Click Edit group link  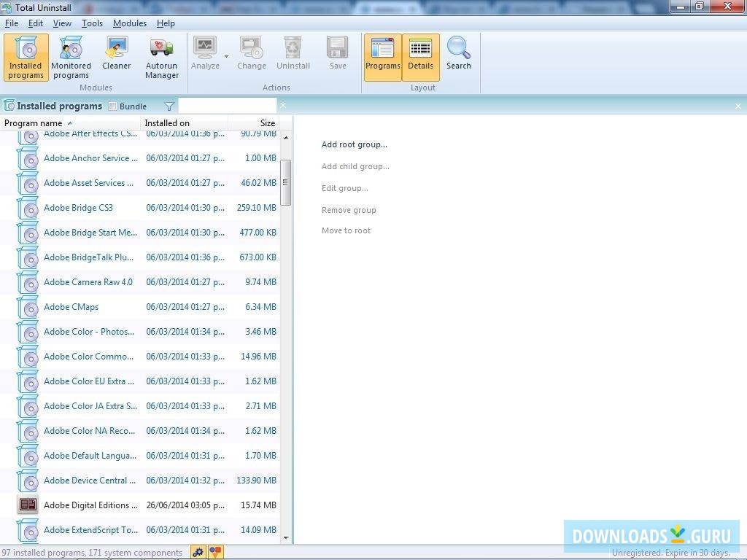pos(344,189)
